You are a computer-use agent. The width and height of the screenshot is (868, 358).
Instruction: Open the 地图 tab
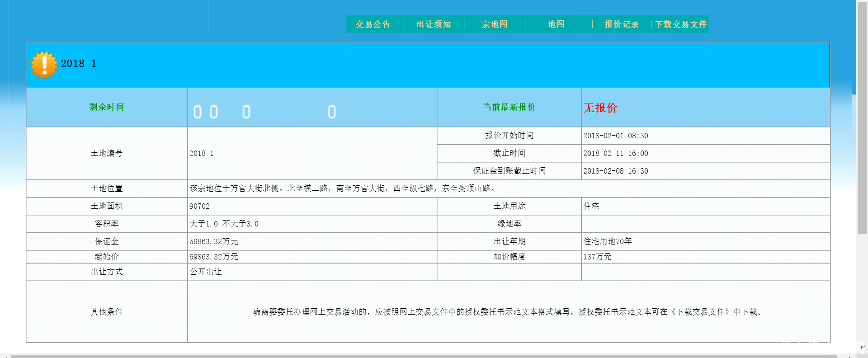556,24
